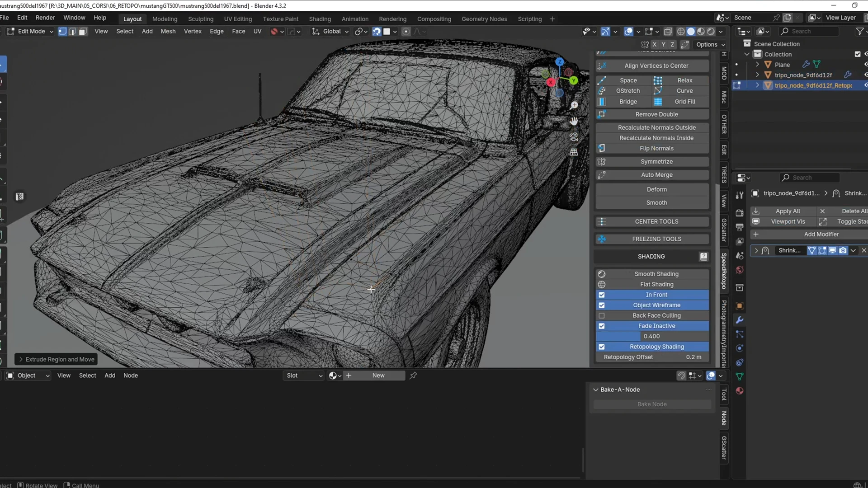Toggle mirror Z axis button
The image size is (868, 488).
pyautogui.click(x=672, y=44)
